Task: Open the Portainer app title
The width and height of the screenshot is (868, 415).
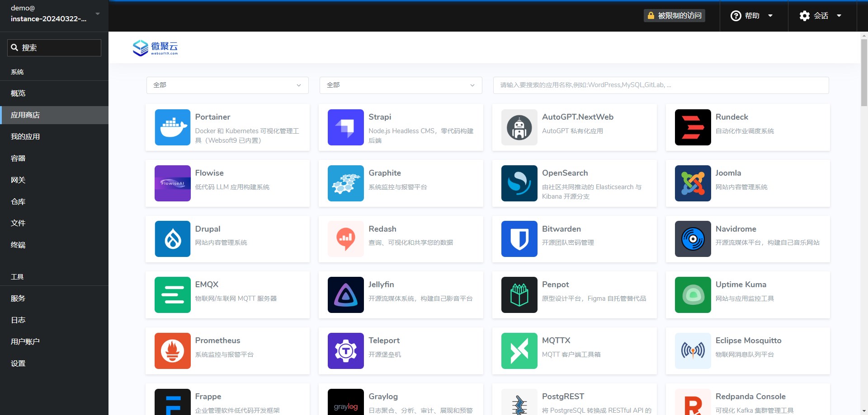Action: [x=212, y=117]
